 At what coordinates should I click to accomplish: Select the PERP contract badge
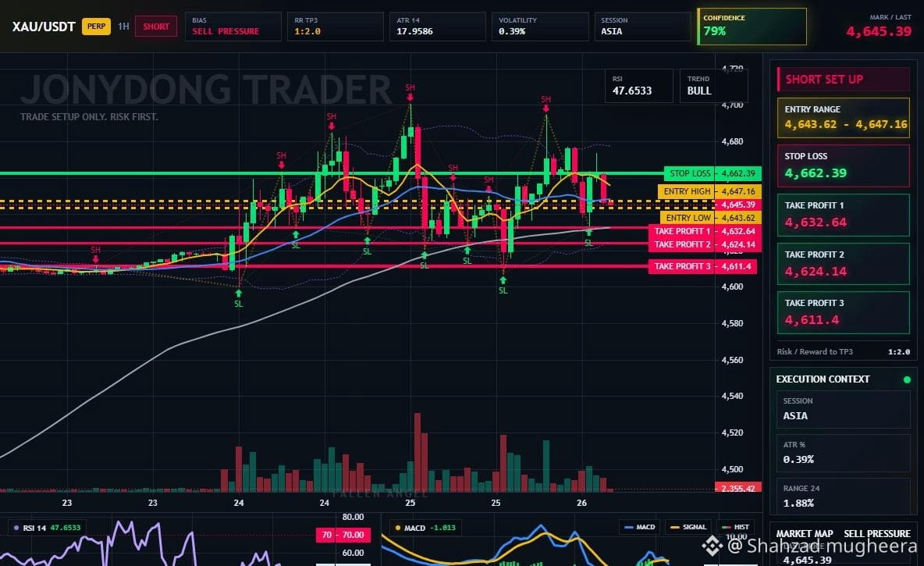(96, 27)
